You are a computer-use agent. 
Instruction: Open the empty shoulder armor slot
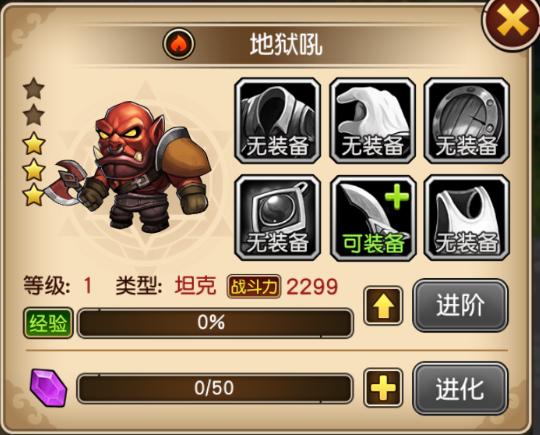point(278,121)
